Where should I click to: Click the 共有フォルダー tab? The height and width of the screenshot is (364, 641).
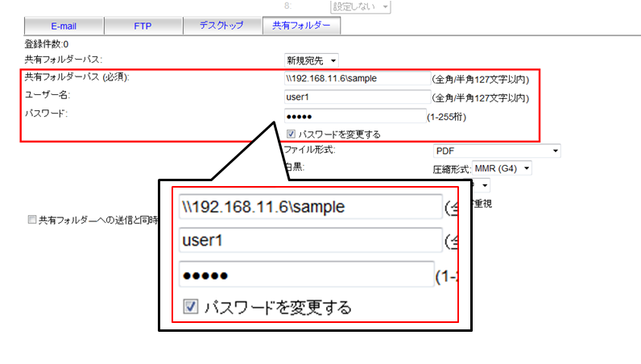300,26
